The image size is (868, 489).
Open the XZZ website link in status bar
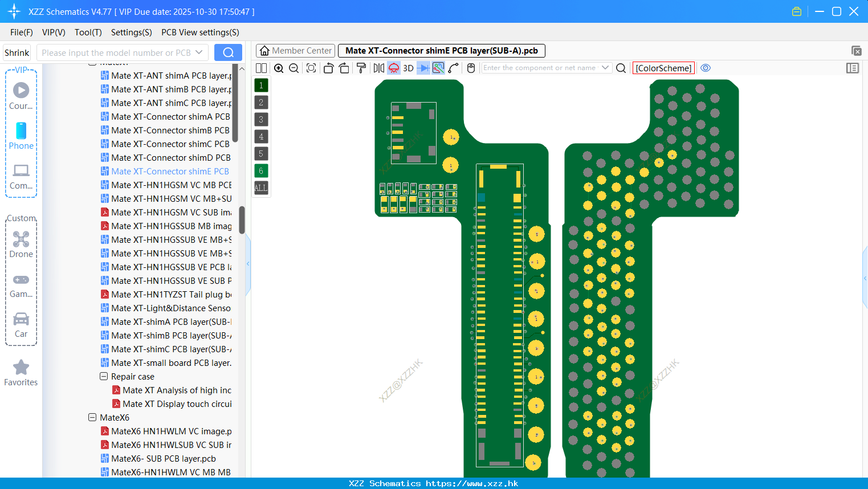tap(472, 483)
